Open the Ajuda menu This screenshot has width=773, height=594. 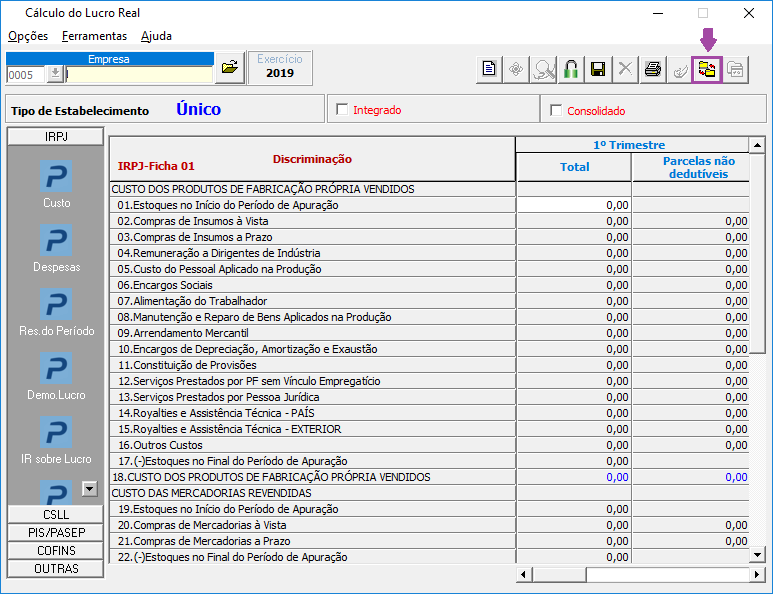click(156, 36)
